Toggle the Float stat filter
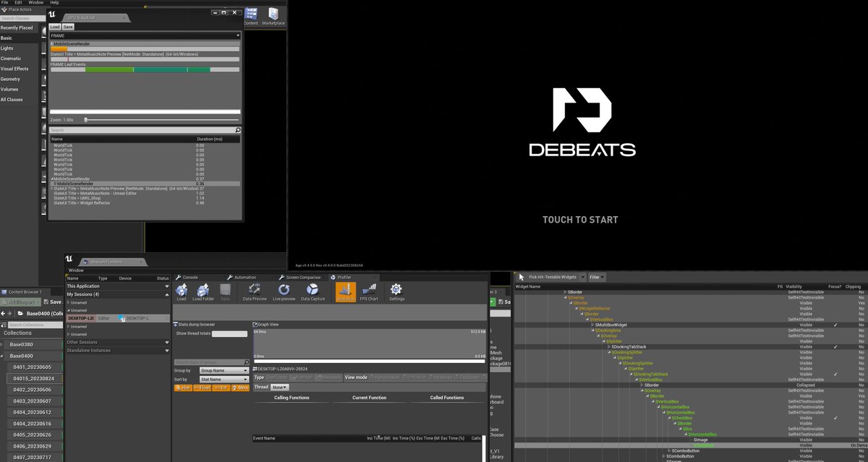The image size is (868, 462). point(203,388)
